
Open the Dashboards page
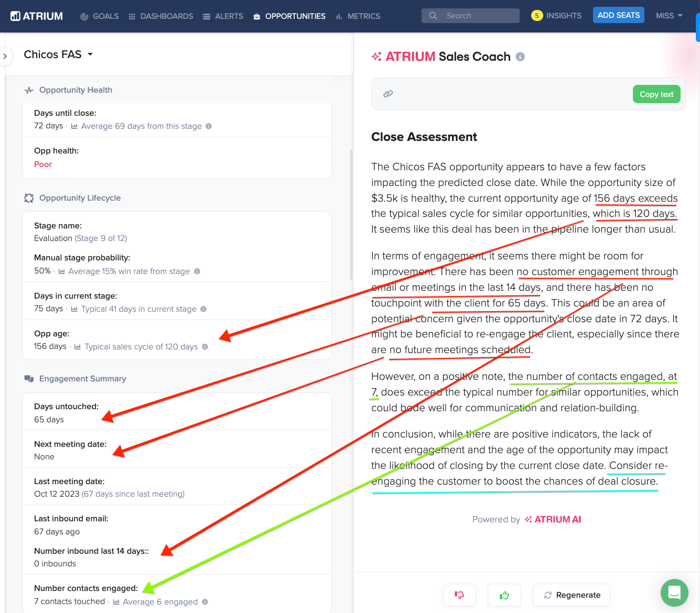point(161,16)
